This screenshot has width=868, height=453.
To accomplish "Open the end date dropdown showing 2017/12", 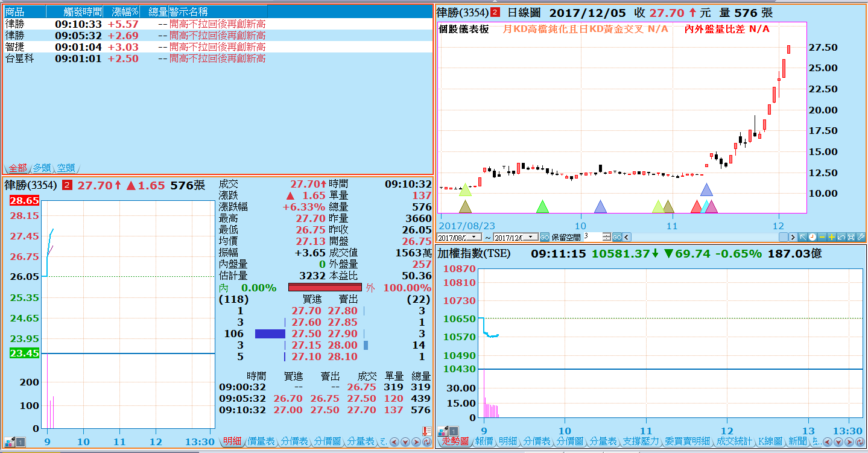I will [530, 237].
